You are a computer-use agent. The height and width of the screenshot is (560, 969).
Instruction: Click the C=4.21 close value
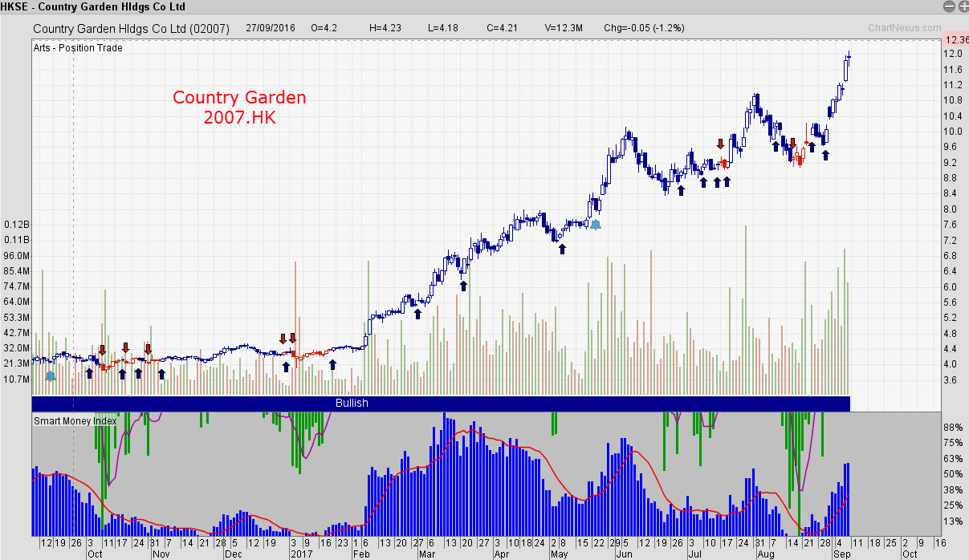tap(502, 28)
